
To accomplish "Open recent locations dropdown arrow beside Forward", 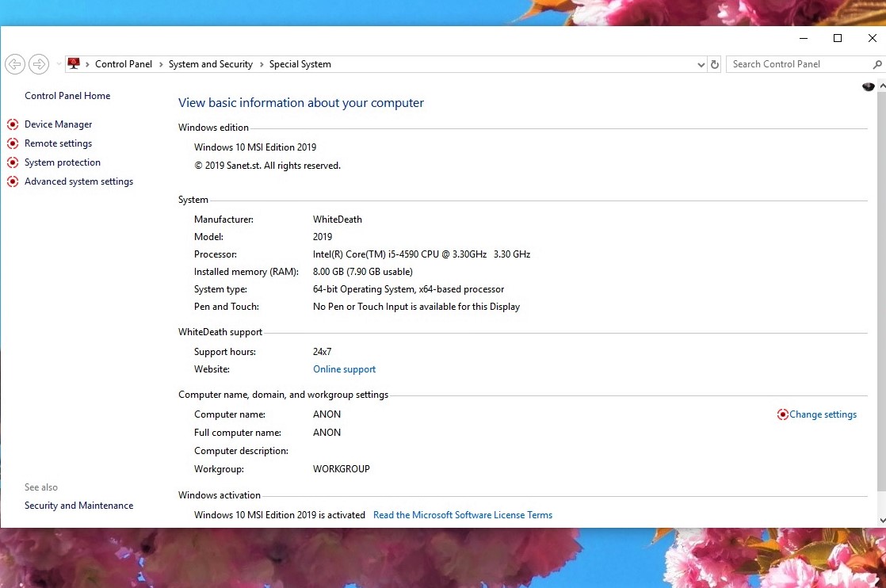I will (58, 64).
